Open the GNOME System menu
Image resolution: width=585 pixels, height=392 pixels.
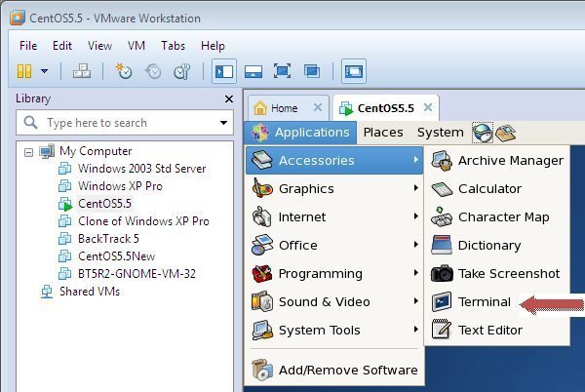coord(441,133)
